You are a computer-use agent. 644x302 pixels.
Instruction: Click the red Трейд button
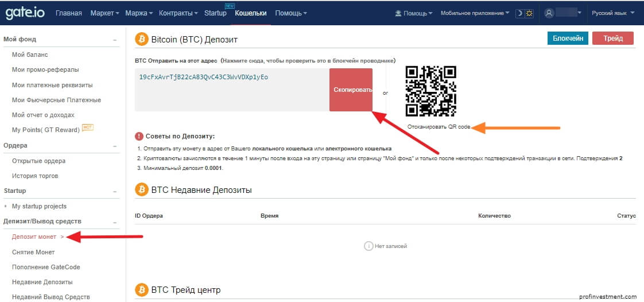(x=613, y=38)
